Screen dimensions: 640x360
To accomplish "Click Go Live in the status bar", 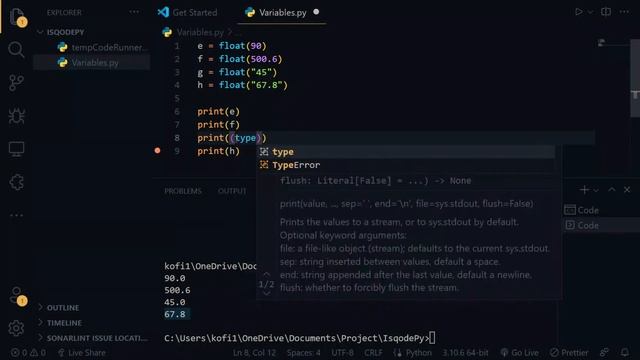I will (520, 353).
